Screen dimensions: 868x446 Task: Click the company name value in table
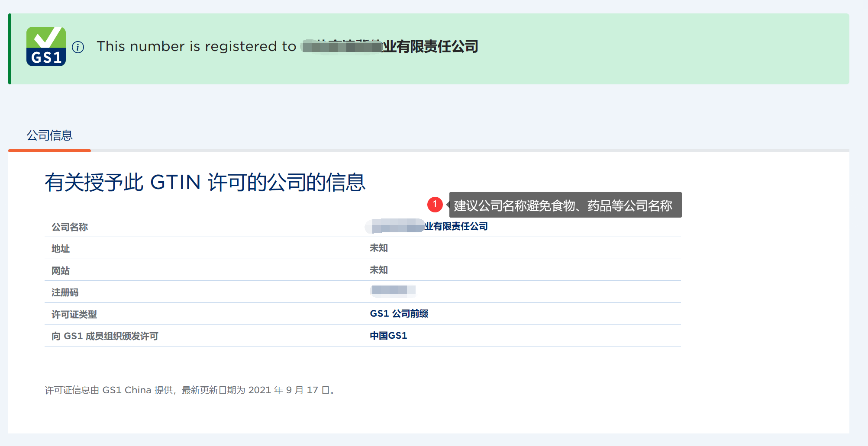point(429,226)
